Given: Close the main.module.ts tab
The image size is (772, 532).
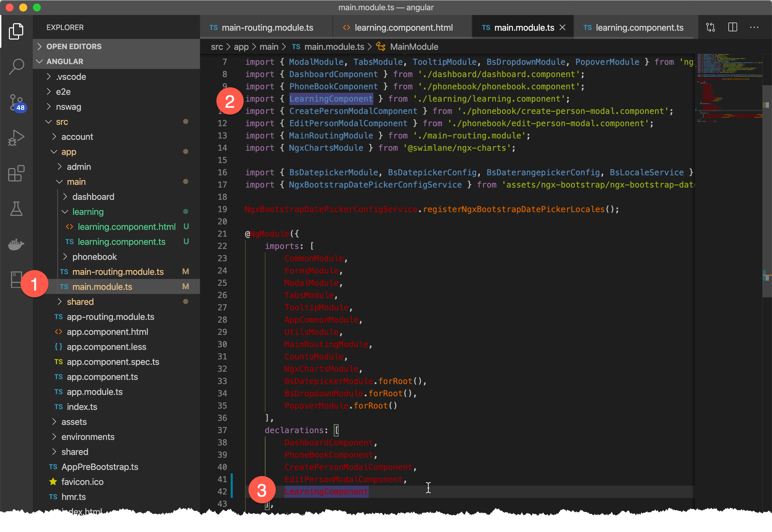Looking at the screenshot, I should (x=563, y=28).
